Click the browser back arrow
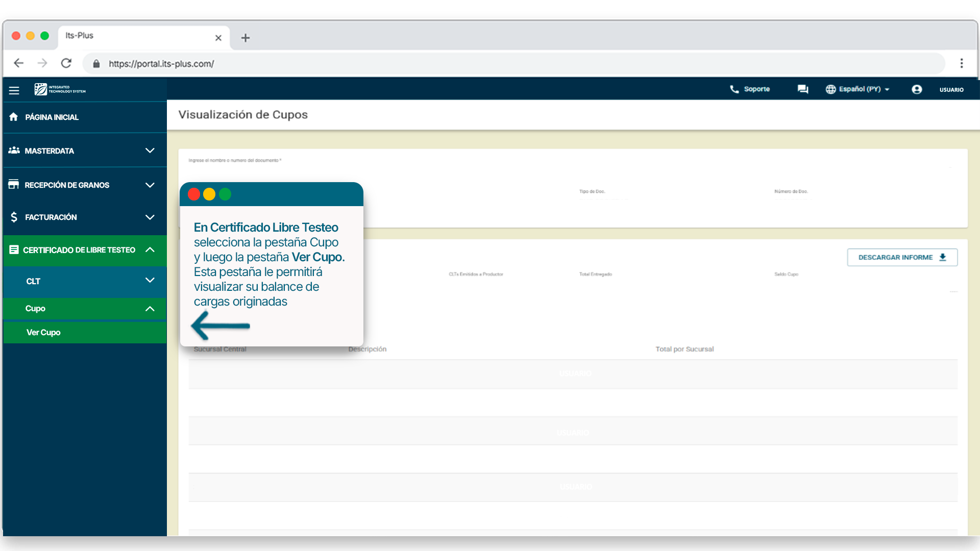980x551 pixels. 19,63
